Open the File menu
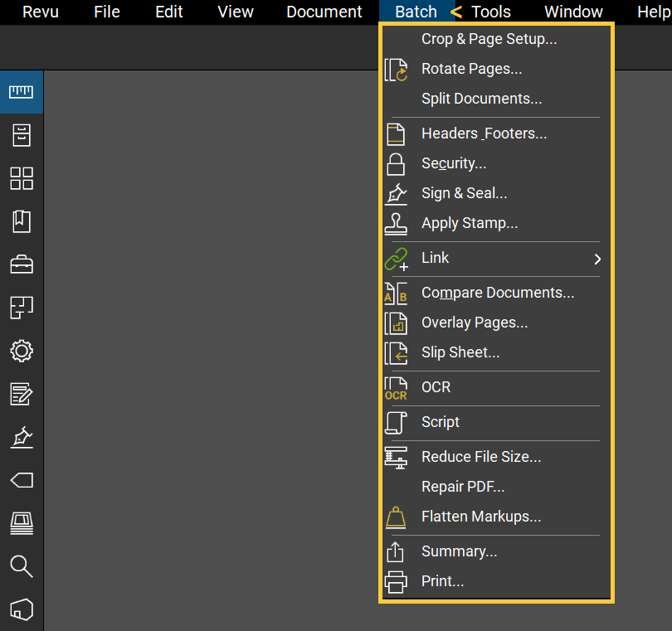This screenshot has width=672, height=631. click(107, 12)
